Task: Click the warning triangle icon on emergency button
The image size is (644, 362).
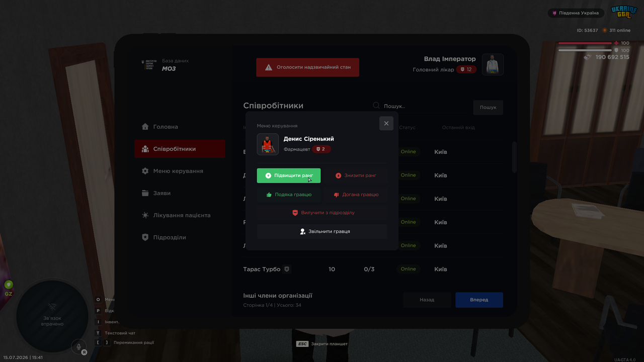Action: pos(269,67)
